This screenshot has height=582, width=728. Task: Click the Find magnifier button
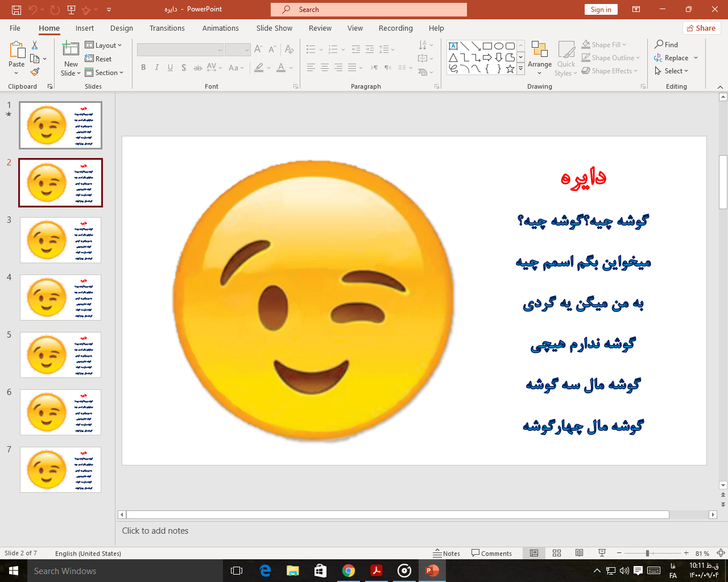666,44
